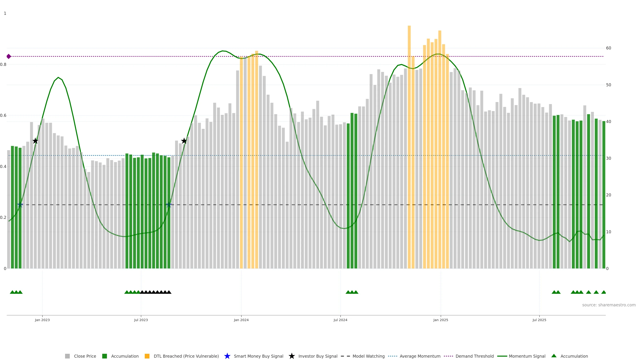
Task: Click the orange DTL Breached legend swatch
Action: click(147, 356)
